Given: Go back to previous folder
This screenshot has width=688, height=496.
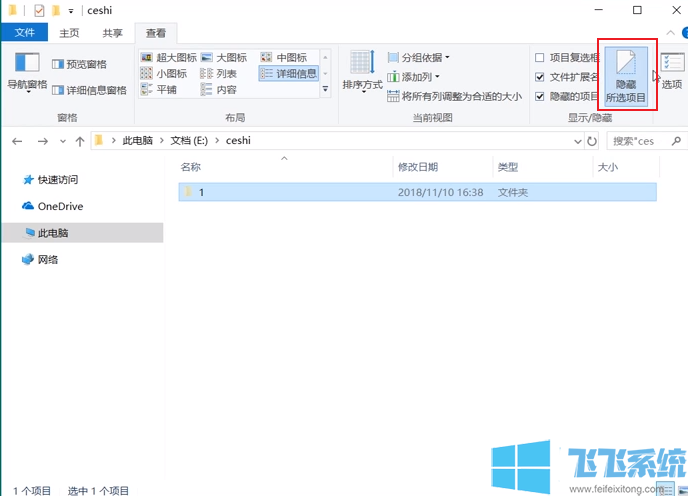Looking at the screenshot, I should coord(17,141).
